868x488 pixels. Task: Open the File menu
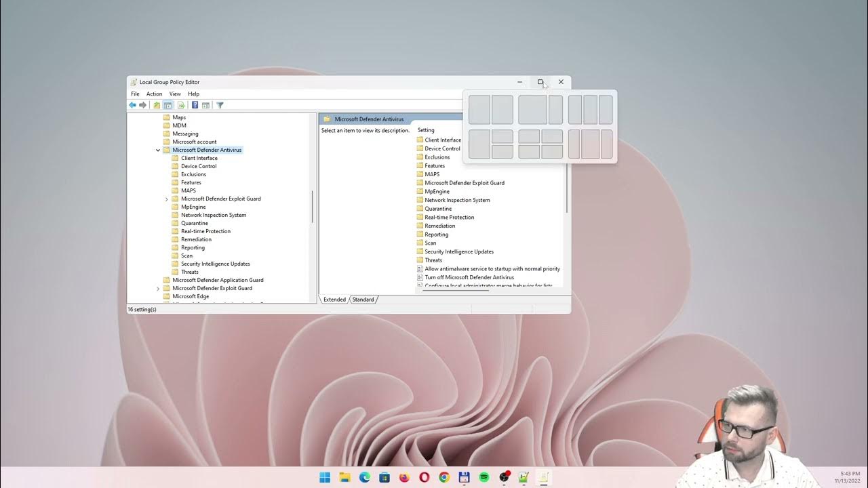point(135,94)
